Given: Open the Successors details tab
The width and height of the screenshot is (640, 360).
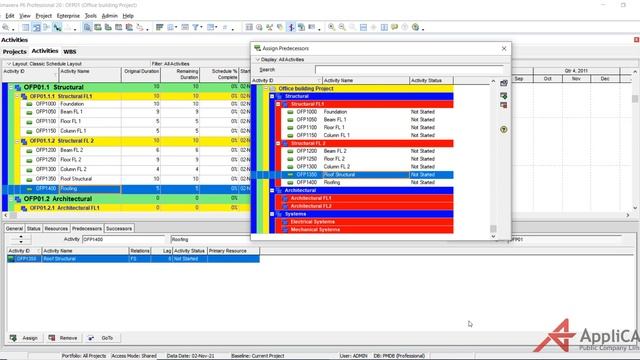Looking at the screenshot, I should pyautogui.click(x=119, y=229).
